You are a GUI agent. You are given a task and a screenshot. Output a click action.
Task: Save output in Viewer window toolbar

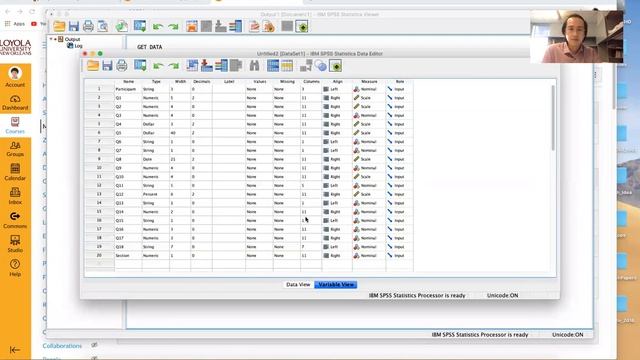[73, 27]
